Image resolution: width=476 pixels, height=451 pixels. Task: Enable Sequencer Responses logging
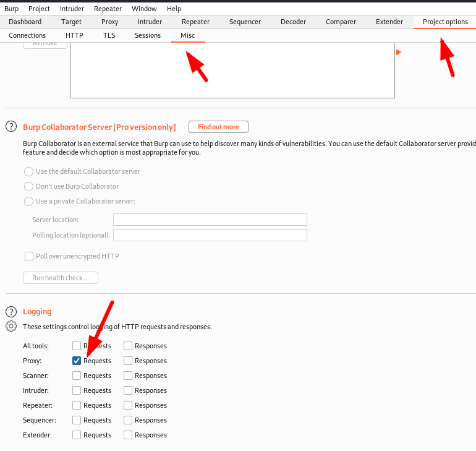(128, 420)
